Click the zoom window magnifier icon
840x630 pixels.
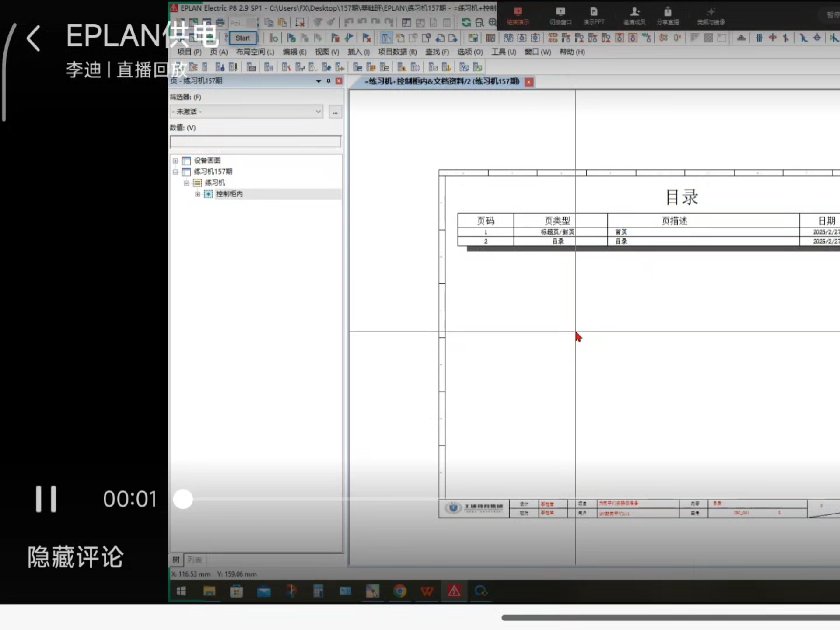[479, 22]
